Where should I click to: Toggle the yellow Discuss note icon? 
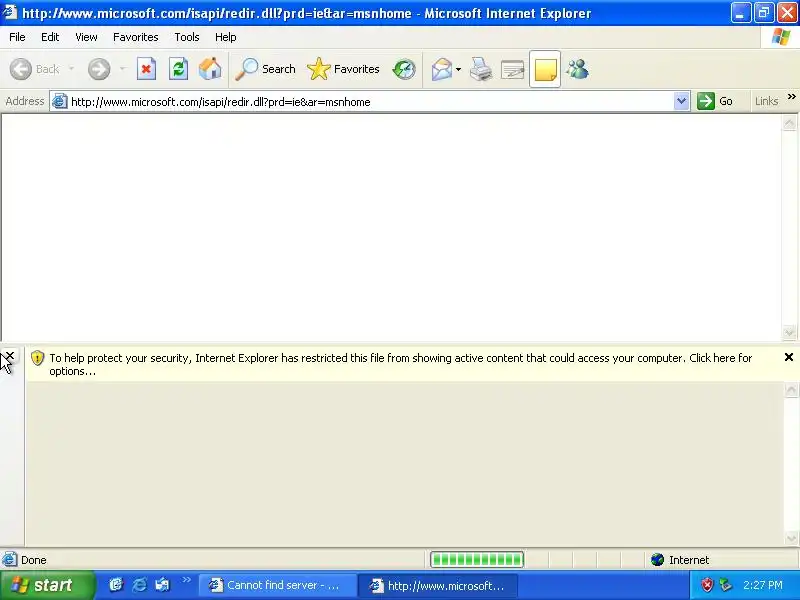pos(545,69)
